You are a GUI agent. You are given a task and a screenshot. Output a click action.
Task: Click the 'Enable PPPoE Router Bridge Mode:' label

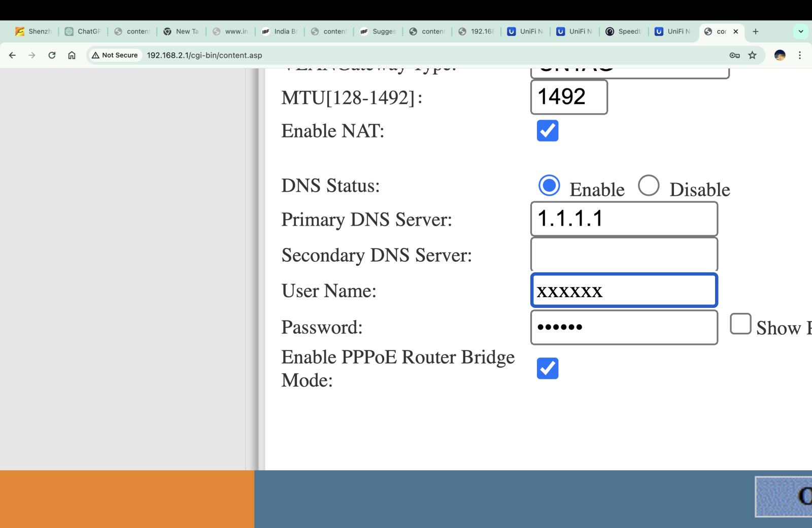pos(398,369)
